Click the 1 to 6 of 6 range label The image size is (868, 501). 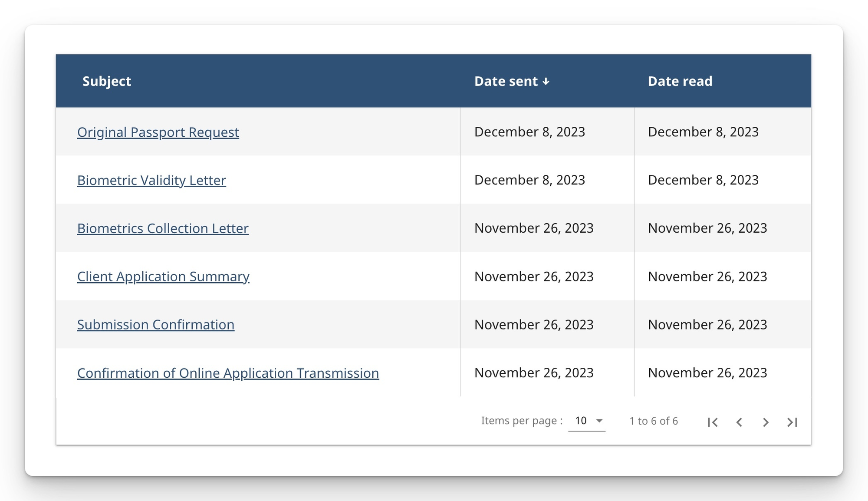tap(654, 421)
